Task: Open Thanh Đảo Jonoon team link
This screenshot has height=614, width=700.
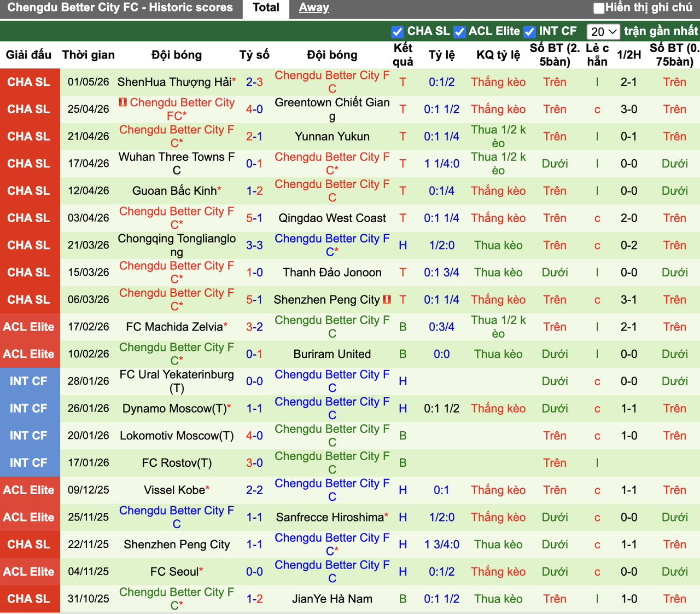Action: 332,273
